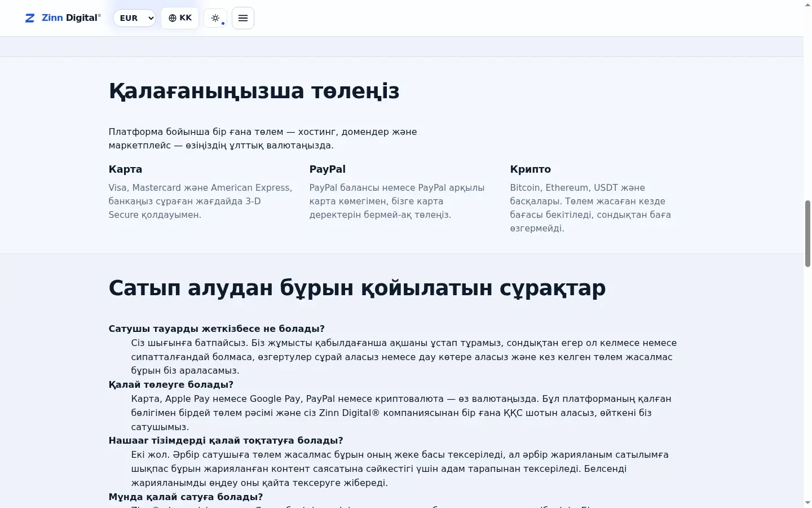Click the "Карта" payment heading
The height and width of the screenshot is (508, 812).
click(125, 169)
